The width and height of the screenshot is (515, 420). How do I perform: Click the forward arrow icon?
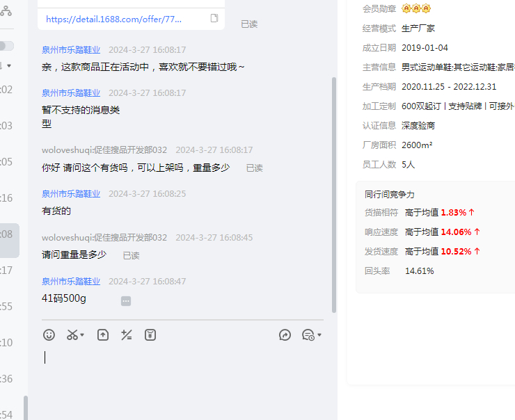click(285, 334)
